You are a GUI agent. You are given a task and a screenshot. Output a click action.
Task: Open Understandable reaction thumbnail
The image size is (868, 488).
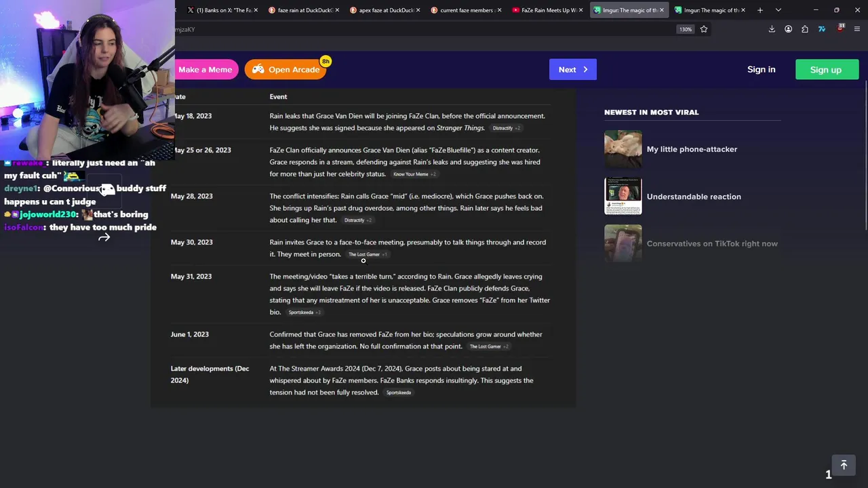(x=623, y=197)
